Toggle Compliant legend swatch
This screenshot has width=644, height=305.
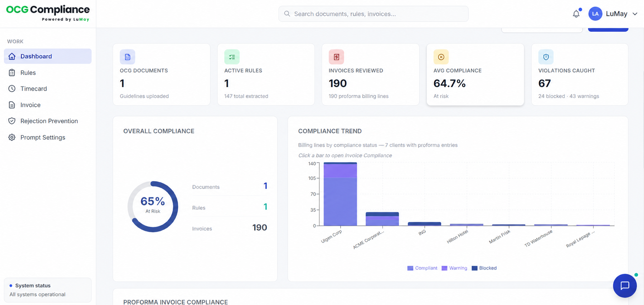tap(410, 268)
